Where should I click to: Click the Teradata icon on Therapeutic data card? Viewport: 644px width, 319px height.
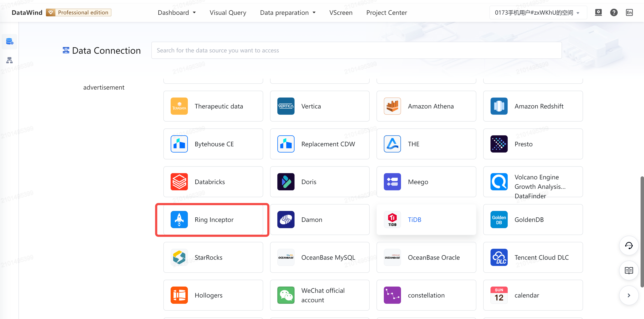179,106
